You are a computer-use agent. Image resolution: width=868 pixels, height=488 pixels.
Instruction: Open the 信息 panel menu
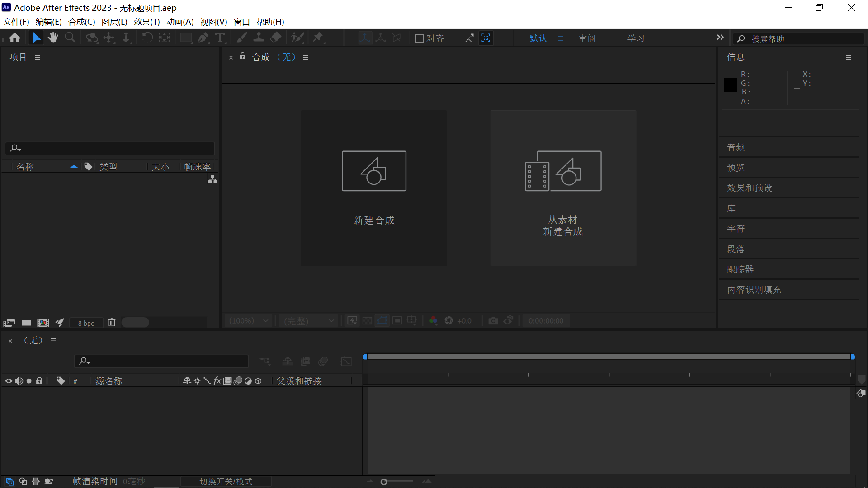pyautogui.click(x=849, y=57)
